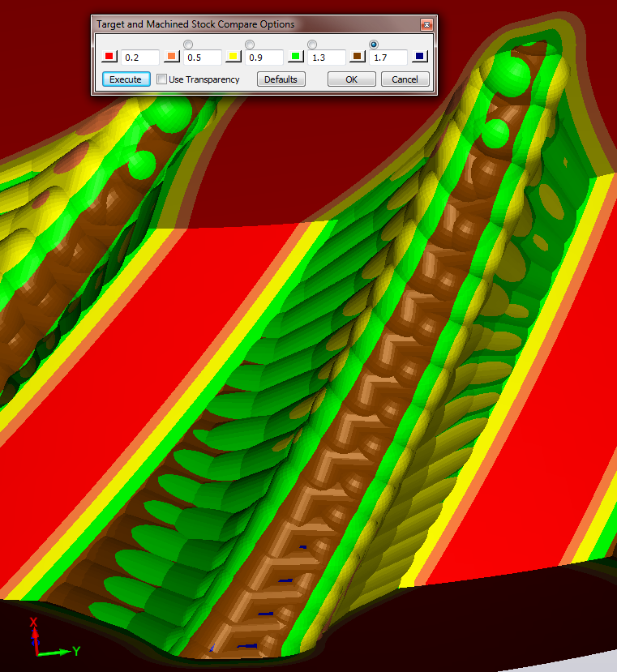
Task: Select the radio button above 1.7
Action: pyautogui.click(x=374, y=45)
